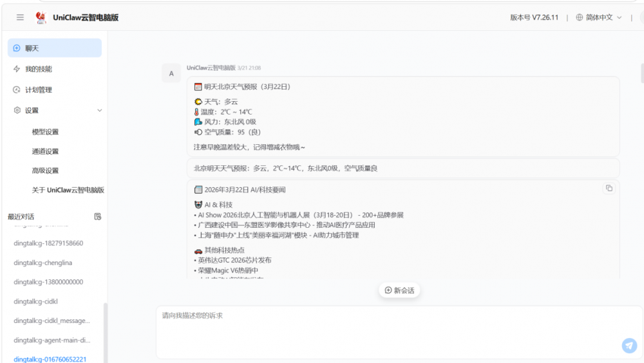Go to 通道设置 settings page
The image size is (644, 363).
click(x=45, y=151)
